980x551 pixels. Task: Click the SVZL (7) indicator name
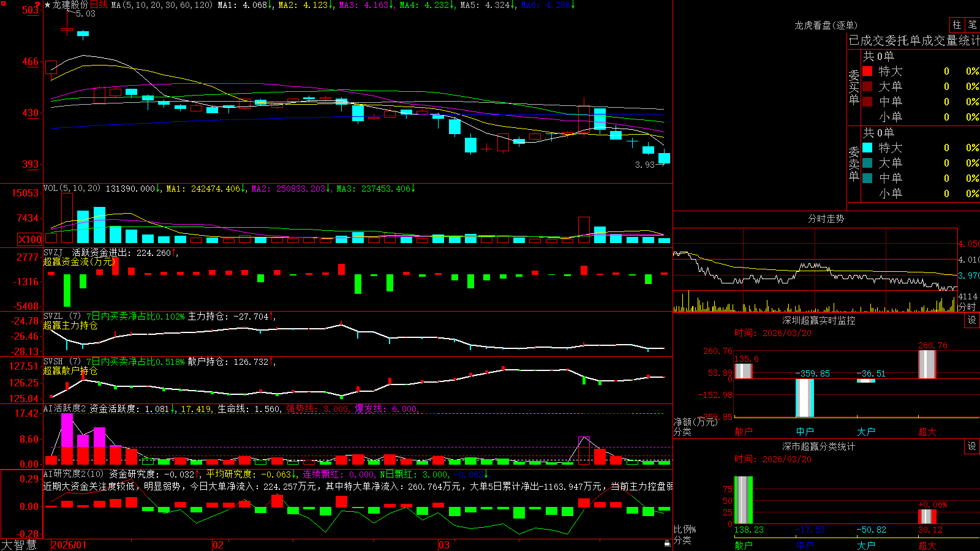click(x=62, y=317)
